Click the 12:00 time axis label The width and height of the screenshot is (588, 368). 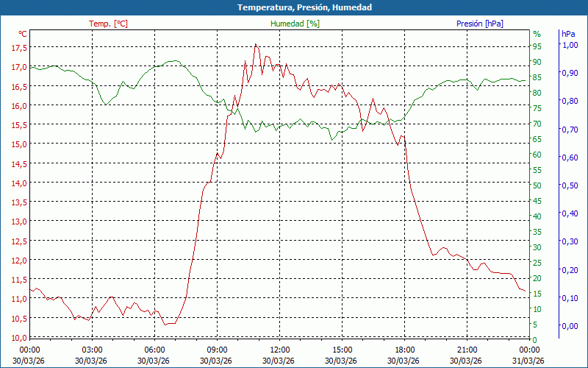click(280, 350)
